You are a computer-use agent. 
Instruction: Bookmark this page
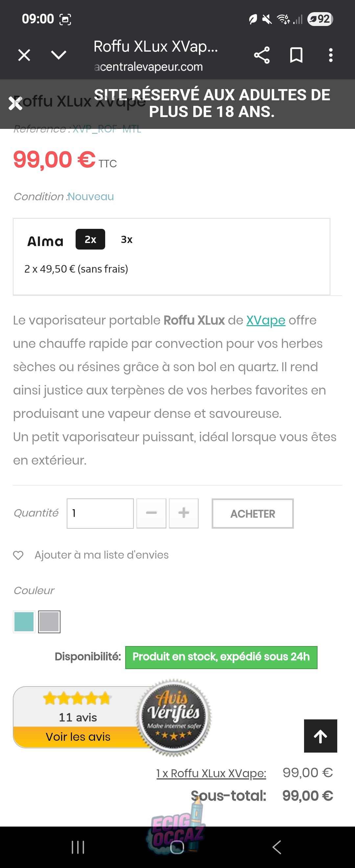click(296, 55)
